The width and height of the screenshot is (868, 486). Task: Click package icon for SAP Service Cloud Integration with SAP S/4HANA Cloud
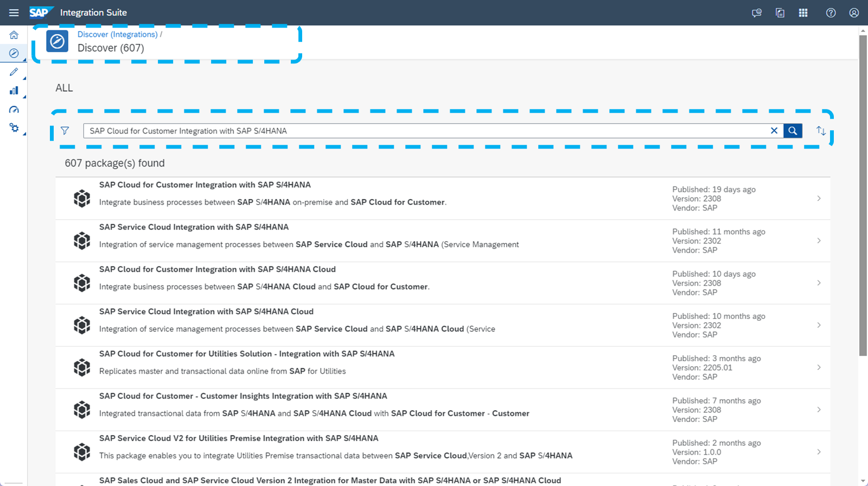(82, 325)
